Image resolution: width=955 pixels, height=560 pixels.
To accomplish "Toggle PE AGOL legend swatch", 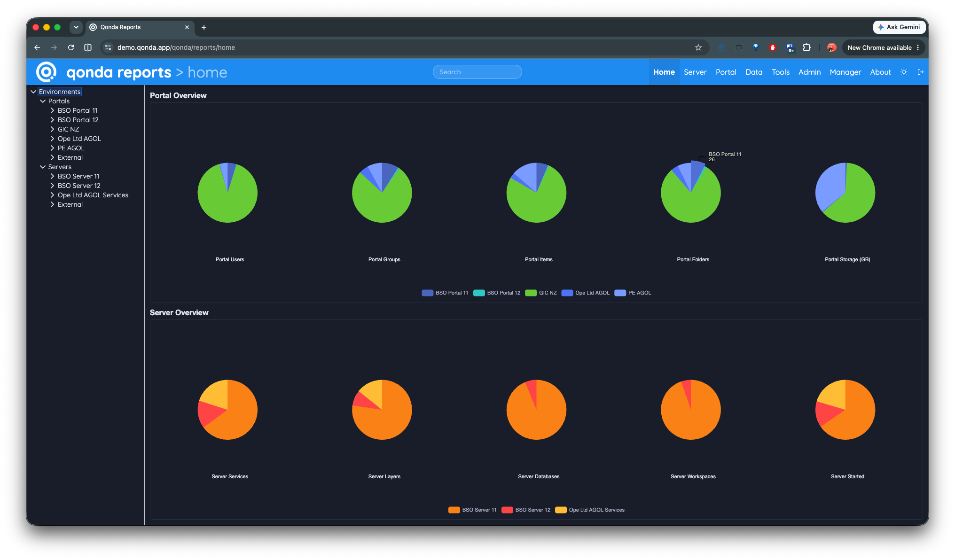I will pos(620,293).
